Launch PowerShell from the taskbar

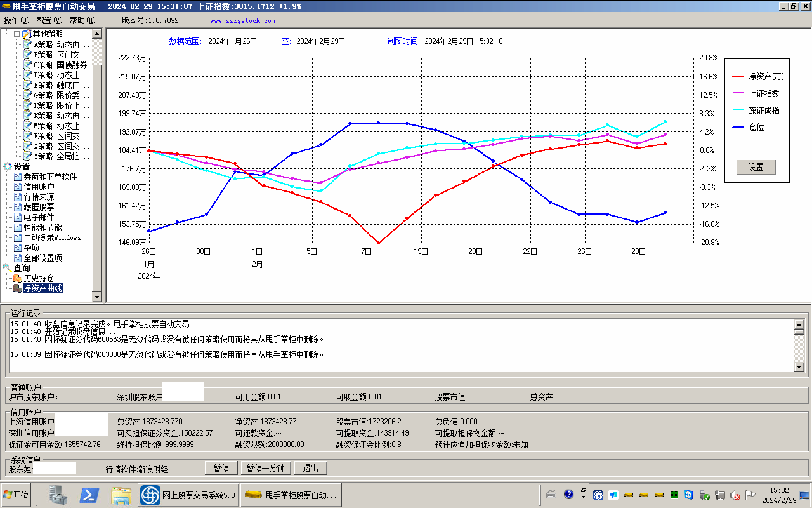(x=89, y=495)
